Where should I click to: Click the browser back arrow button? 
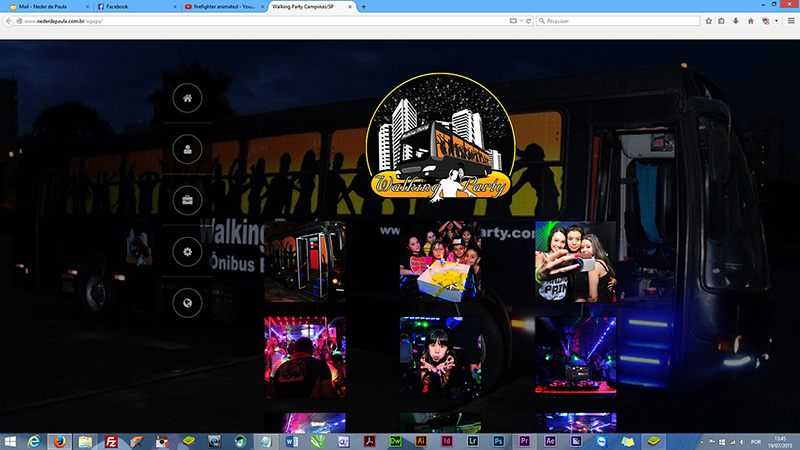coord(8,21)
